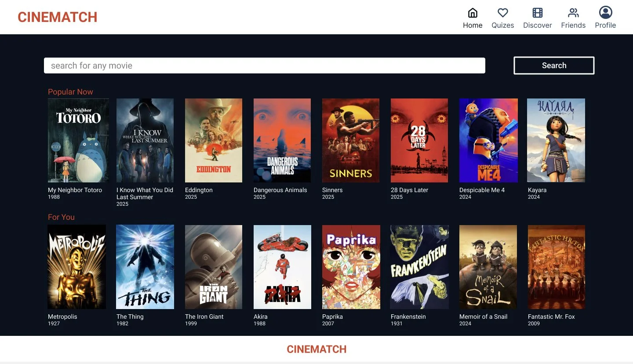
Task: Open The Thing movie poster
Action: click(145, 267)
